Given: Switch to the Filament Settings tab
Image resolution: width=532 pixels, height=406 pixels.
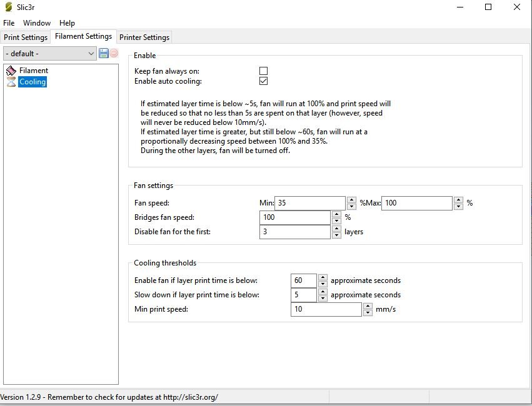Looking at the screenshot, I should (84, 36).
